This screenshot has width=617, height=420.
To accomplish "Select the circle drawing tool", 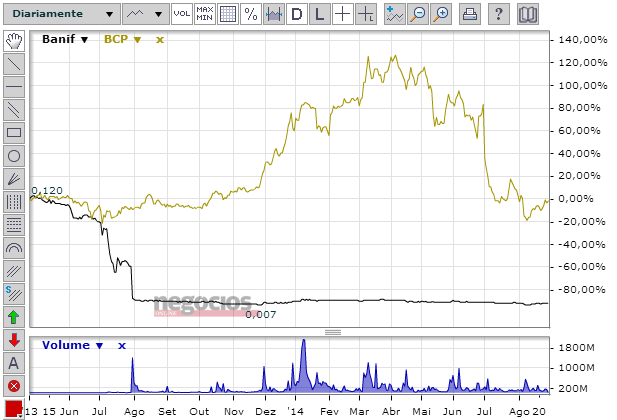I will pyautogui.click(x=14, y=156).
